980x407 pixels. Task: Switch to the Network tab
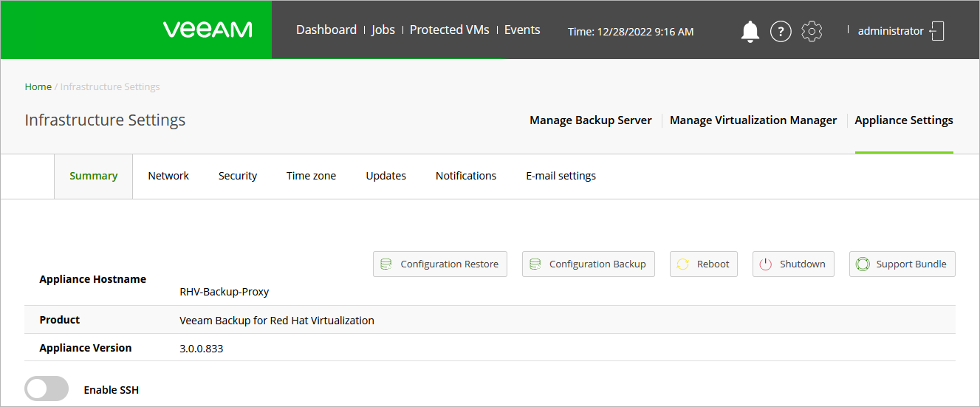168,176
